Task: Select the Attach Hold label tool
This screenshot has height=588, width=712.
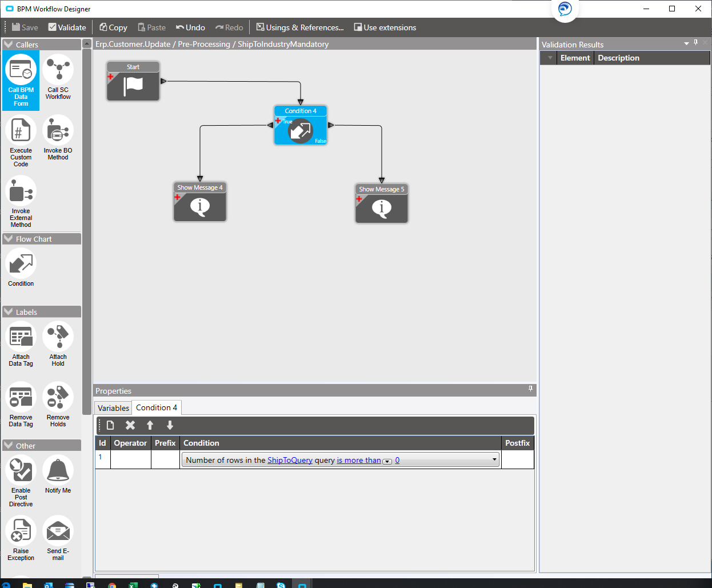Action: pyautogui.click(x=58, y=344)
